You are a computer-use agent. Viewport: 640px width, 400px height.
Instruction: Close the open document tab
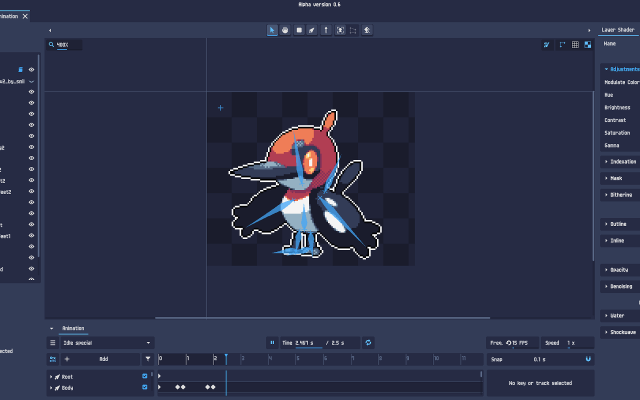tap(25, 16)
